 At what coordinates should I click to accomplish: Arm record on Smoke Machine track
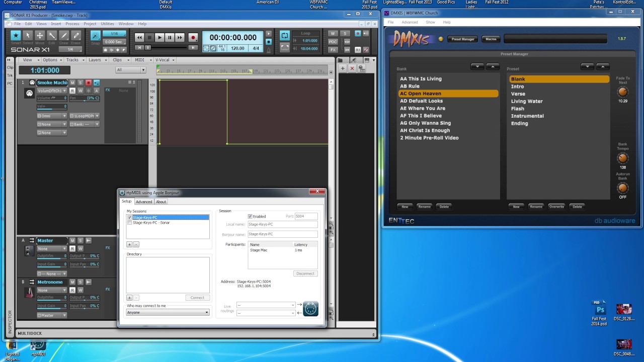[x=88, y=82]
